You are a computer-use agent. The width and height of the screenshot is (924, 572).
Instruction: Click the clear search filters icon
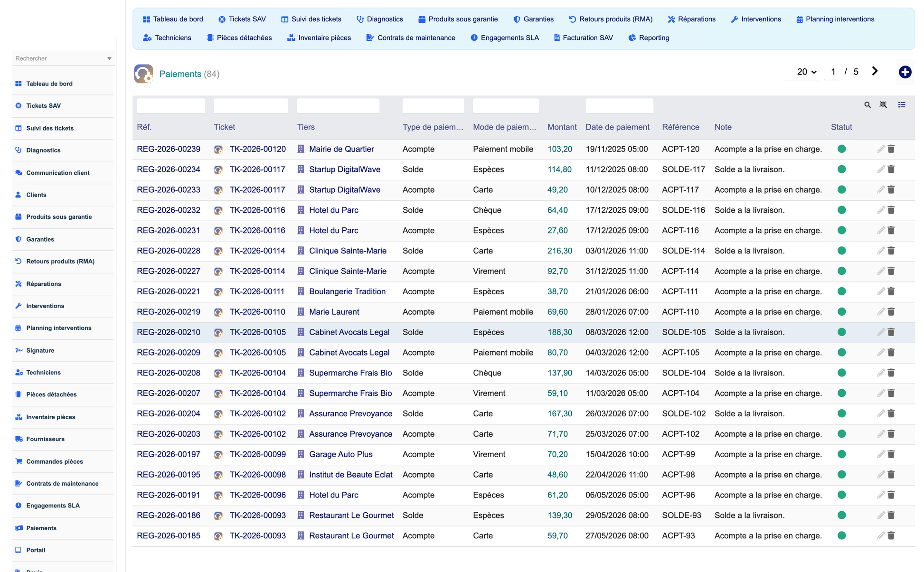[x=883, y=105]
